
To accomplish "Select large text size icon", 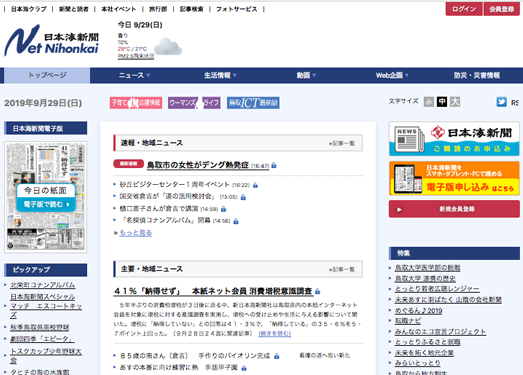I will [455, 102].
